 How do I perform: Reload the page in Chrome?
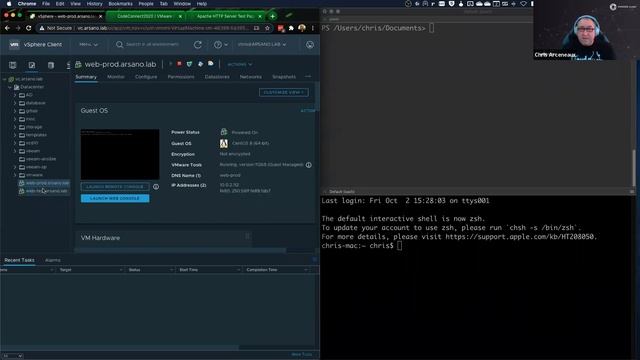click(x=29, y=28)
